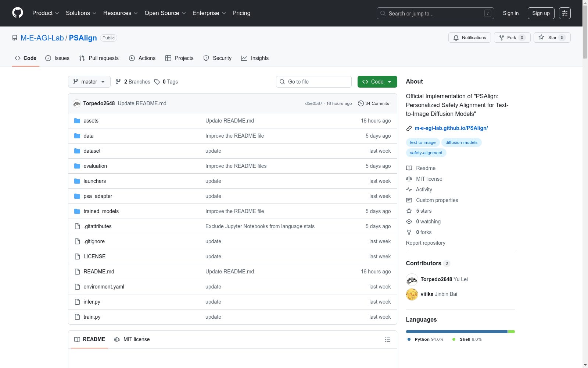588x368 pixels.
Task: Select the text-to-image topic tag
Action: point(423,142)
